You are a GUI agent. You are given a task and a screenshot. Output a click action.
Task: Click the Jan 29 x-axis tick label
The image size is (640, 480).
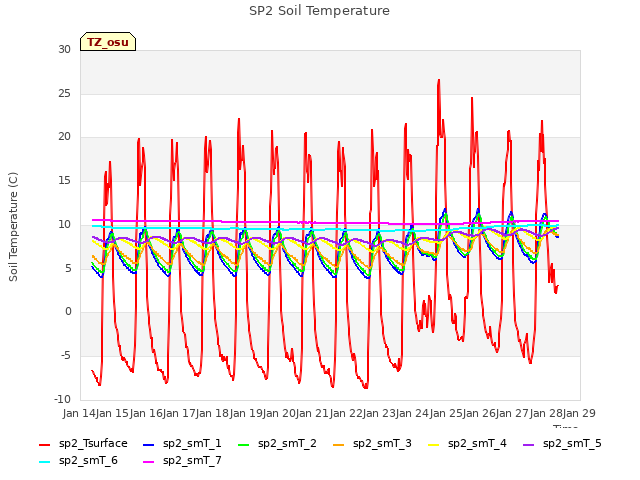pos(580,413)
